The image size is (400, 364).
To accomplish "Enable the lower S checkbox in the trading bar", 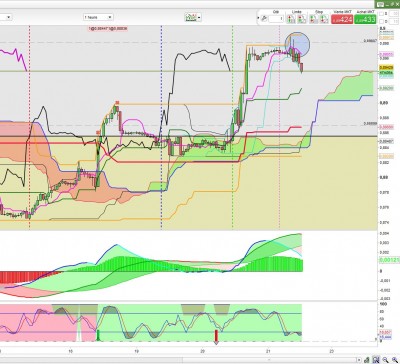I will [381, 22].
